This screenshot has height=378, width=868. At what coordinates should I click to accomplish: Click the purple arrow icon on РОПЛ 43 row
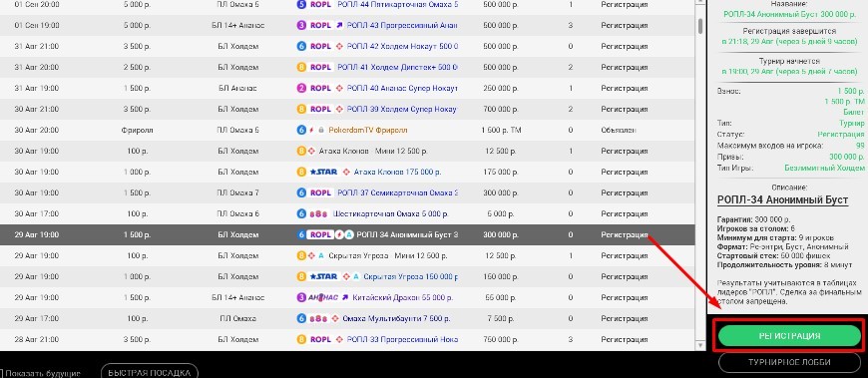(339, 26)
